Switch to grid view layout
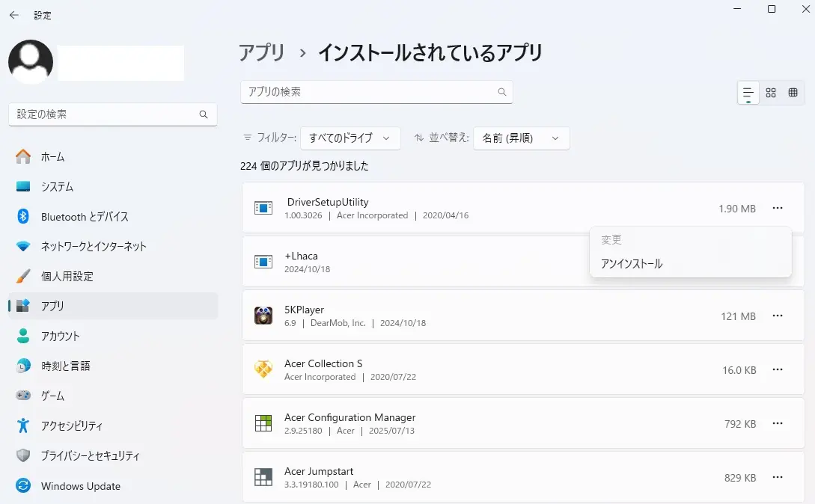 pyautogui.click(x=771, y=93)
